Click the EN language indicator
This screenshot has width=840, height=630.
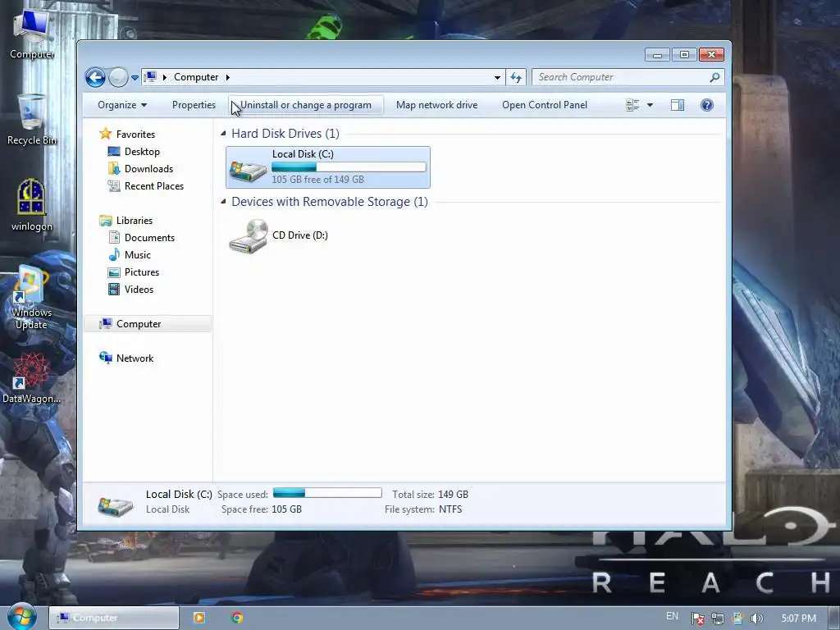pos(673,616)
